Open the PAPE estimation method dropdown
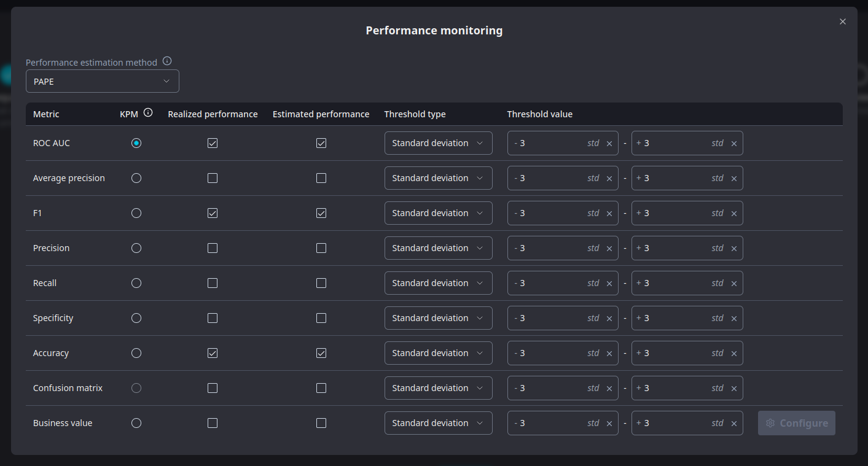 [x=102, y=81]
